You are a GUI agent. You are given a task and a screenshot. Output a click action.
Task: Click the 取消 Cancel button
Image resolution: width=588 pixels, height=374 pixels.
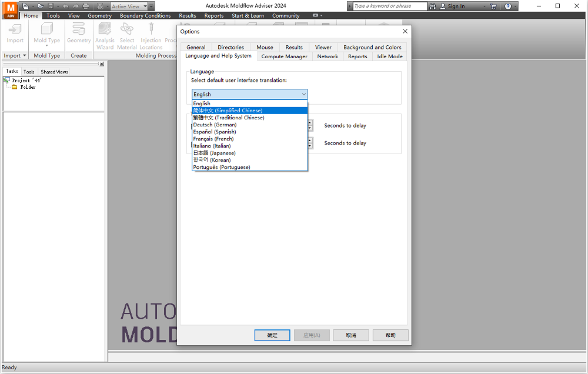click(351, 335)
